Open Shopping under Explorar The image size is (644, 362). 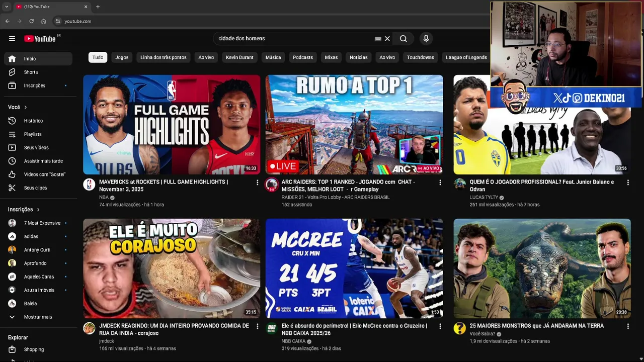pyautogui.click(x=38, y=349)
